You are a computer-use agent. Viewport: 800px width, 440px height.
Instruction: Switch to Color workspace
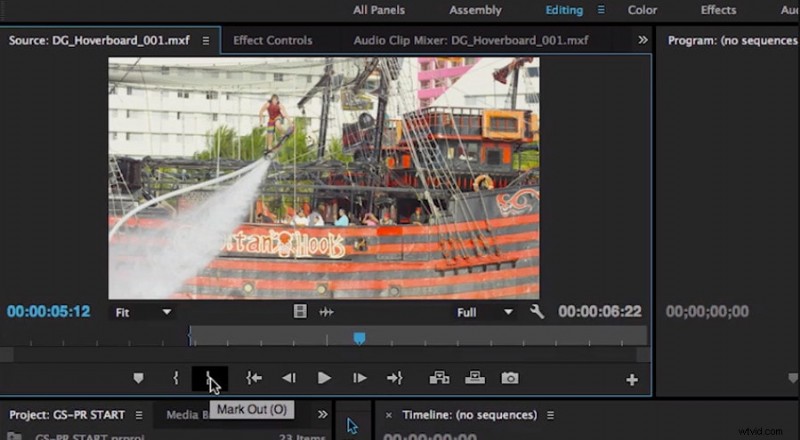(642, 10)
